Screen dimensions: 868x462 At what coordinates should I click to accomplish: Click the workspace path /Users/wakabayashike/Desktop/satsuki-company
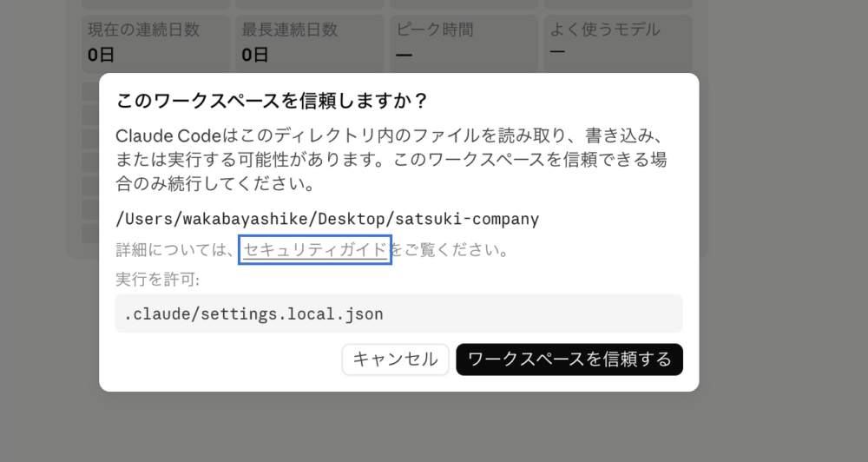pos(327,219)
